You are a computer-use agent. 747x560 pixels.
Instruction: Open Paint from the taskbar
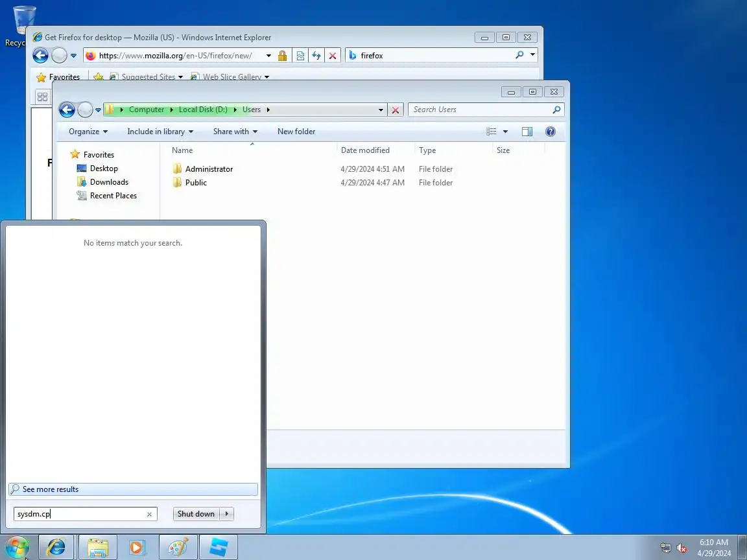[x=178, y=548]
